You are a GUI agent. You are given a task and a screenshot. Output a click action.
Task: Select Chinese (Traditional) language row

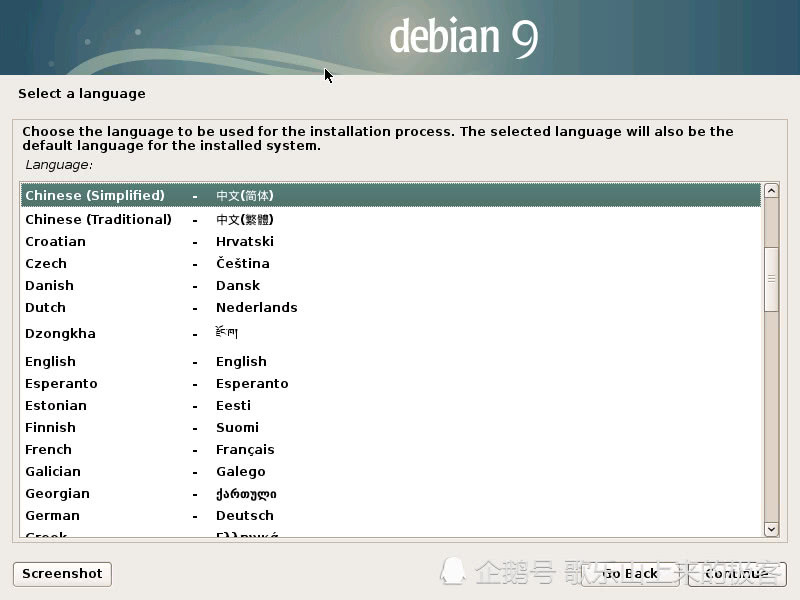[391, 219]
